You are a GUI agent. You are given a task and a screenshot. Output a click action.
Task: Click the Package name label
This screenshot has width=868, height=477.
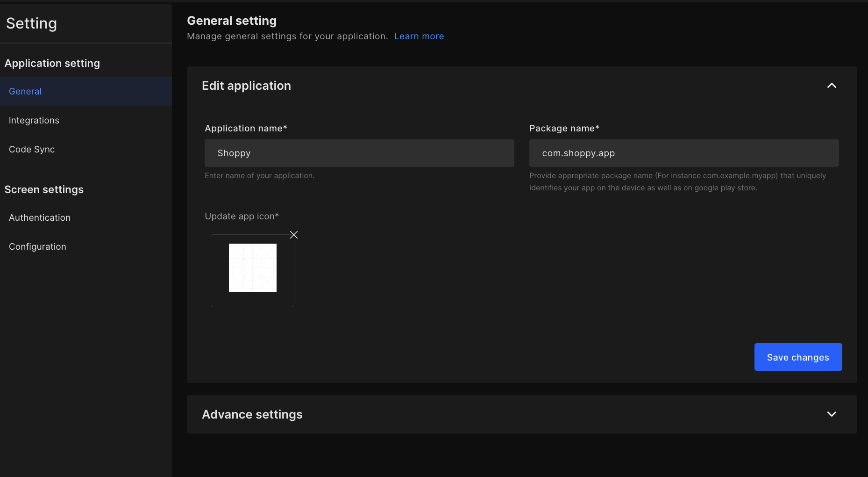(564, 128)
